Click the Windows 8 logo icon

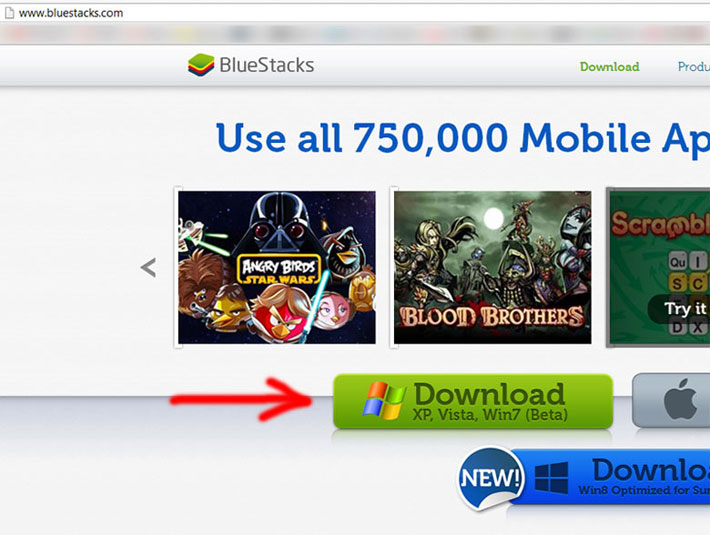coord(551,478)
